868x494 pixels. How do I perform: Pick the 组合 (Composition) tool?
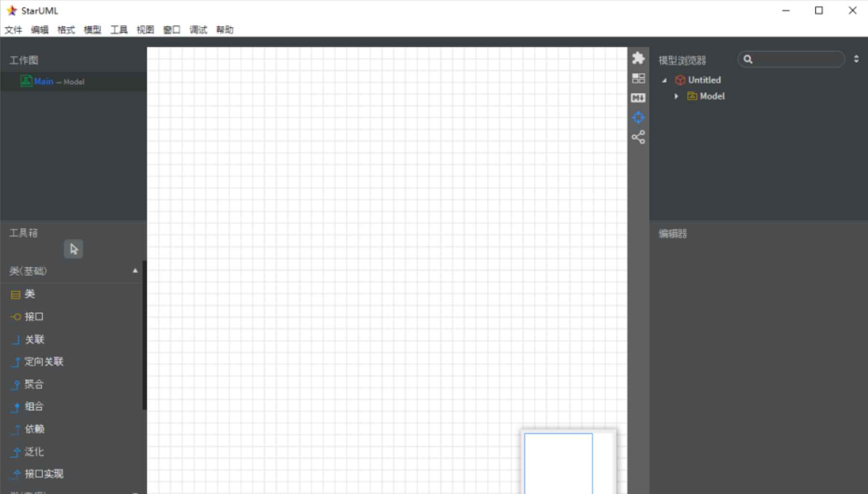coord(34,407)
